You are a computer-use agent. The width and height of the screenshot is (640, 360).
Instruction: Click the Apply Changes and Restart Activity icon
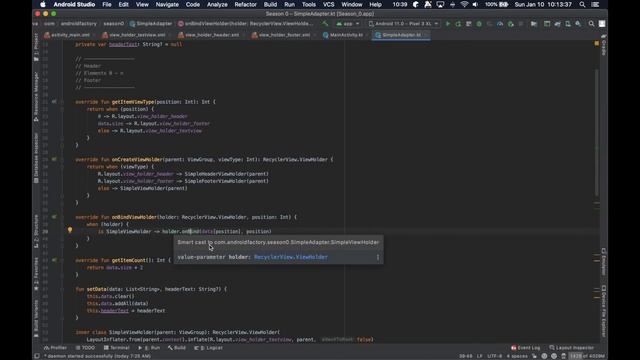[x=458, y=24]
